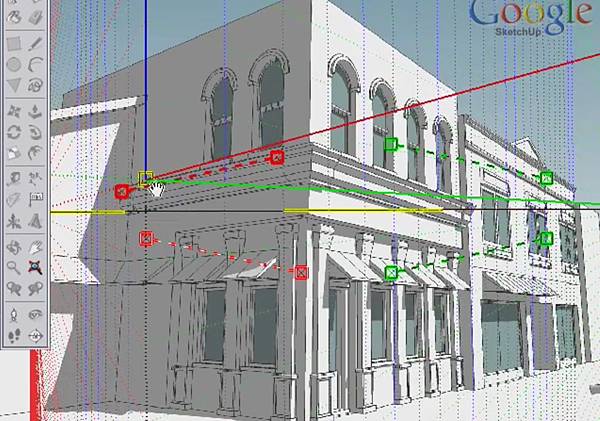Click lower green vanishing bar's left grip
The width and height of the screenshot is (600, 421).
[x=391, y=273]
